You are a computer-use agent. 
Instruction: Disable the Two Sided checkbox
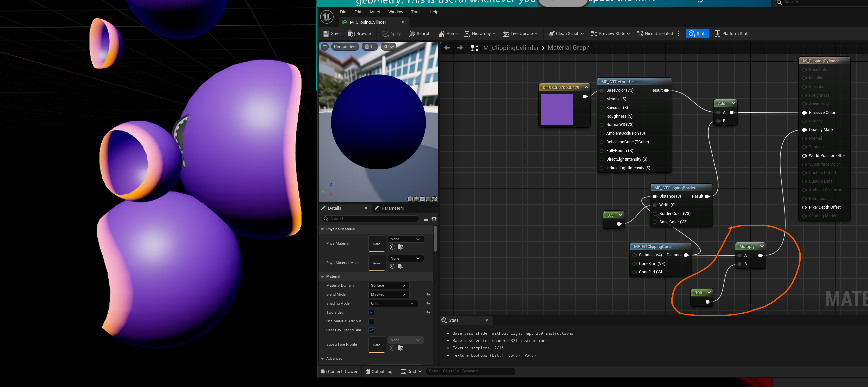[x=371, y=312]
